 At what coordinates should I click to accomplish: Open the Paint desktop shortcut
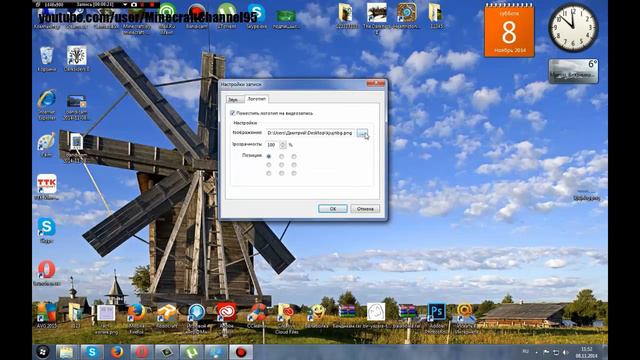tap(46, 143)
